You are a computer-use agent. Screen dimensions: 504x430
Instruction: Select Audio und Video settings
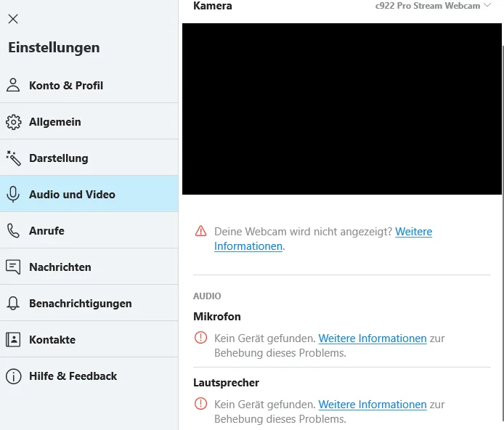point(89,194)
